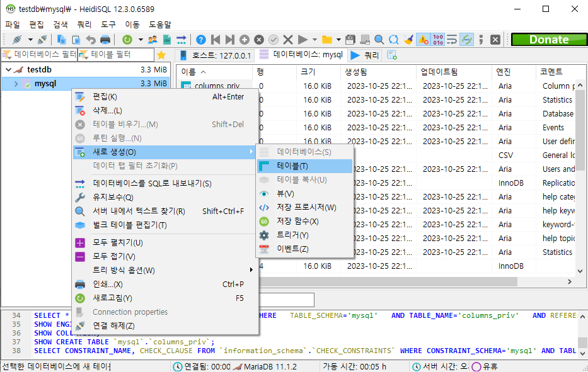Click the green refresh icon in toolbar
This screenshot has width=588, height=372.
(x=127, y=39)
